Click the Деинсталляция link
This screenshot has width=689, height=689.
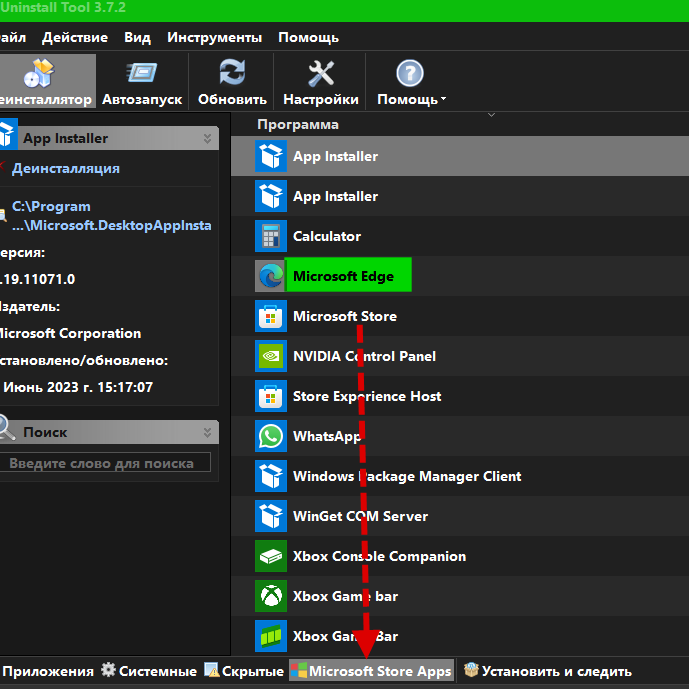pyautogui.click(x=65, y=168)
